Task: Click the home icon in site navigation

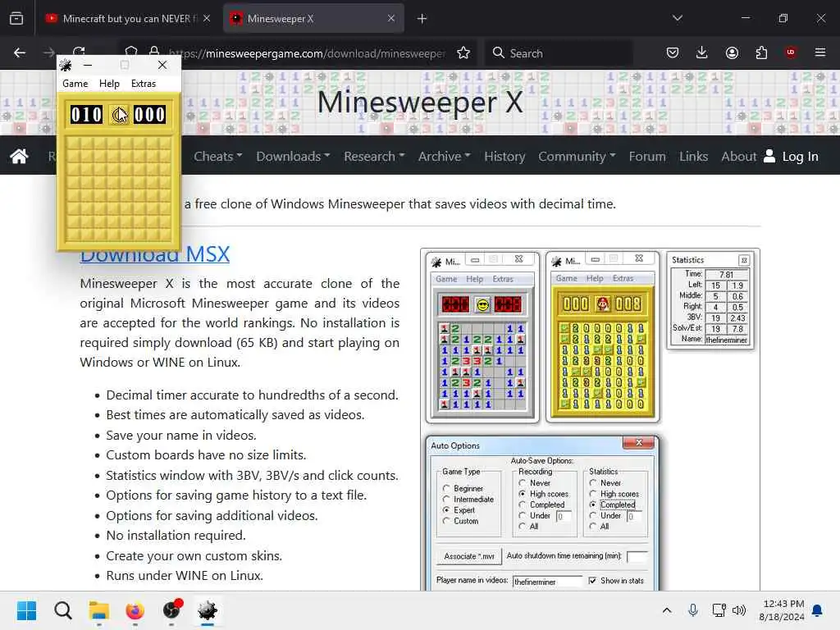Action: pyautogui.click(x=19, y=156)
